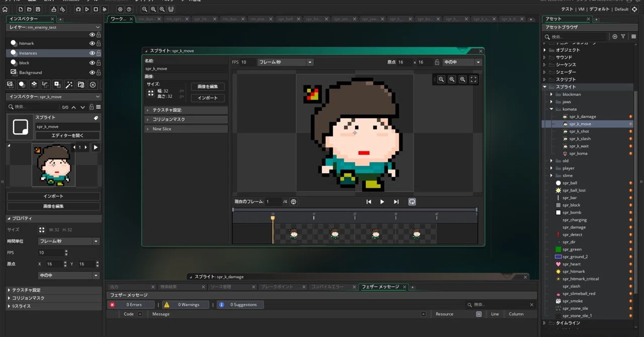The height and width of the screenshot is (337, 644).
Task: Open the search results tab
Action: (182, 287)
